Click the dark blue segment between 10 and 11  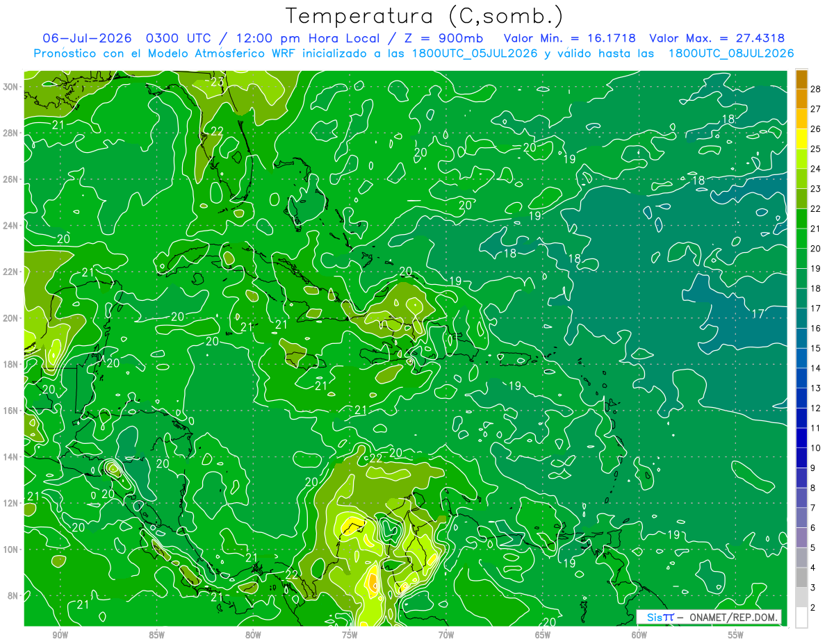(801, 438)
